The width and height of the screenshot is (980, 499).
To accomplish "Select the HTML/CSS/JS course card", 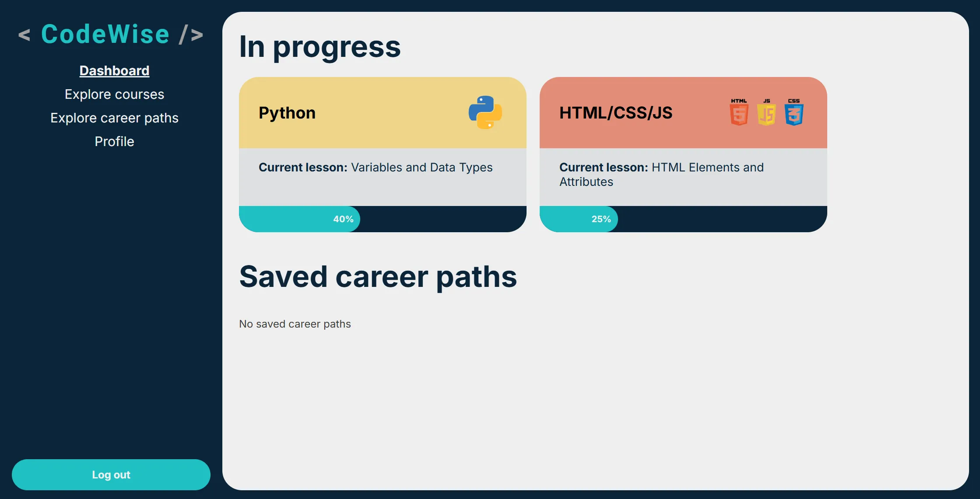I will click(683, 112).
